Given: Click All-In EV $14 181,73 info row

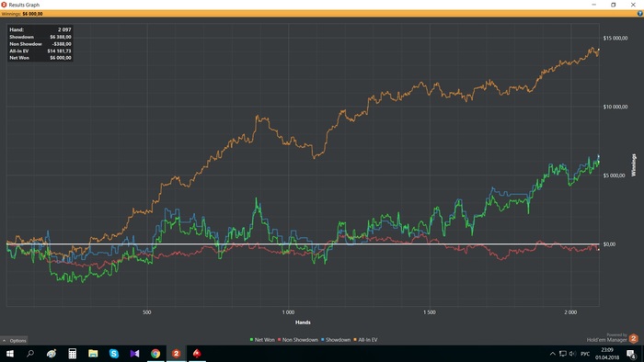Looking at the screenshot, I should (x=40, y=51).
